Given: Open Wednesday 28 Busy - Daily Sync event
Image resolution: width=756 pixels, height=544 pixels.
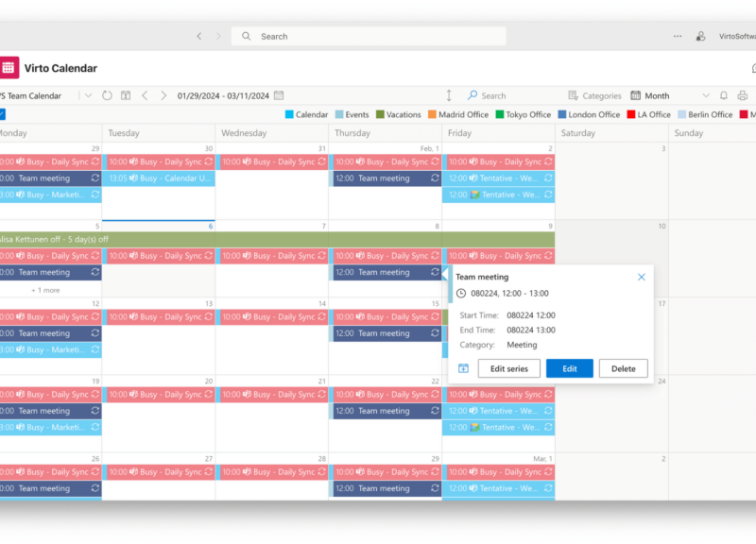Looking at the screenshot, I should point(274,472).
